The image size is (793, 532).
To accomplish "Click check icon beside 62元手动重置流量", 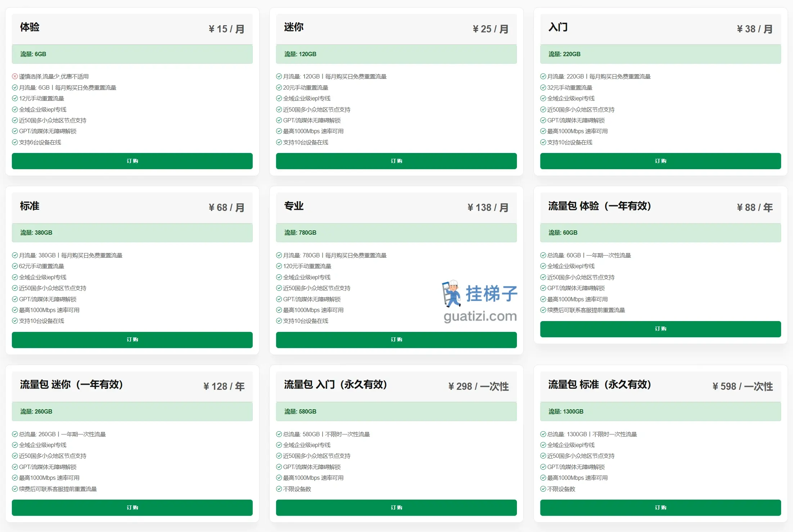I will (x=15, y=266).
